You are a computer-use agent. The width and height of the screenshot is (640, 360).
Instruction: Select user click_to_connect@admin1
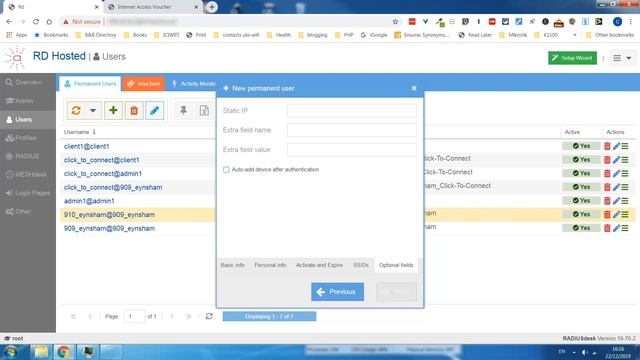(x=103, y=173)
